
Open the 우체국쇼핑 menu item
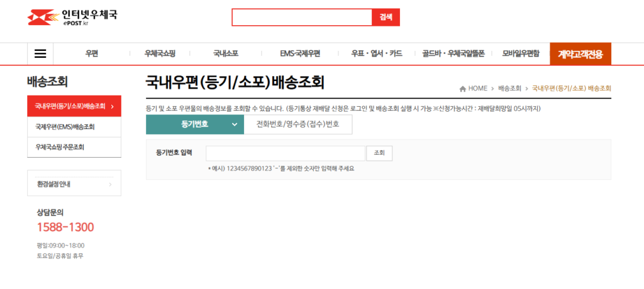coord(160,54)
